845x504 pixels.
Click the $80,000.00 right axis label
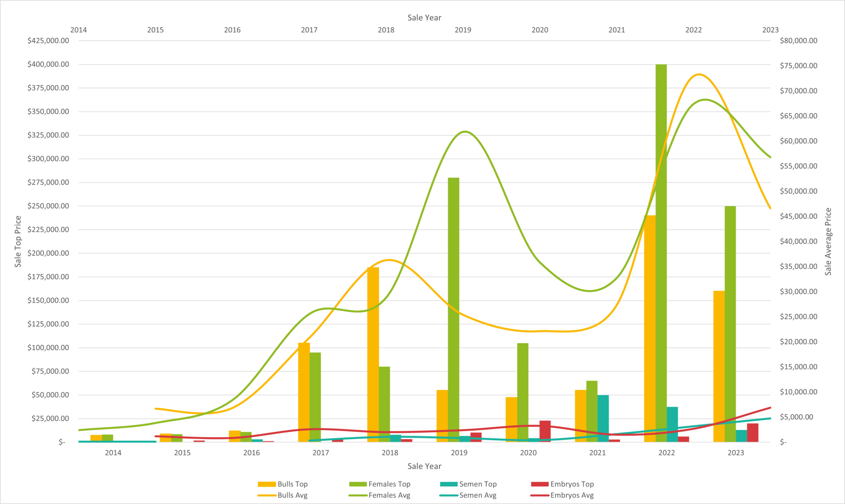point(798,41)
